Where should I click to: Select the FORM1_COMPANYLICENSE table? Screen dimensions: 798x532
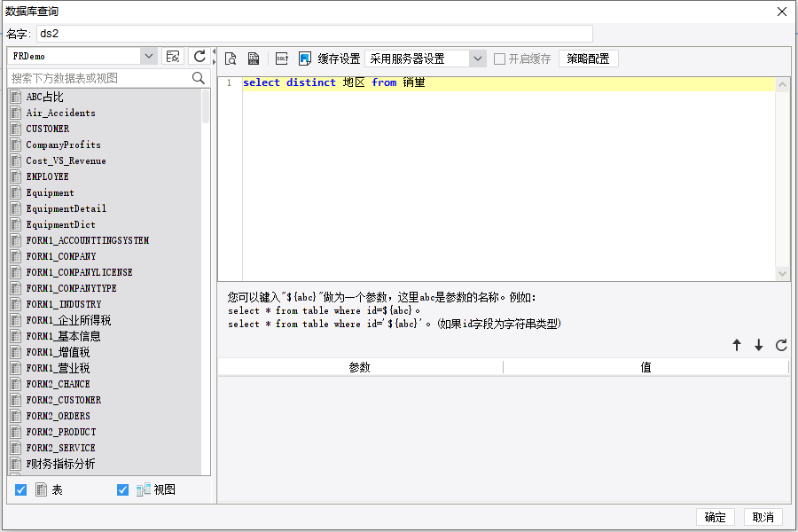[80, 272]
